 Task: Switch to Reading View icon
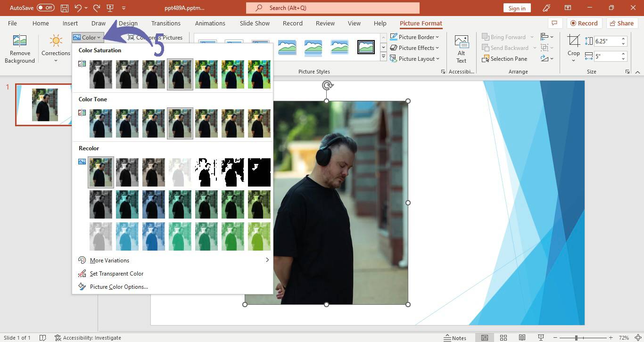522,338
